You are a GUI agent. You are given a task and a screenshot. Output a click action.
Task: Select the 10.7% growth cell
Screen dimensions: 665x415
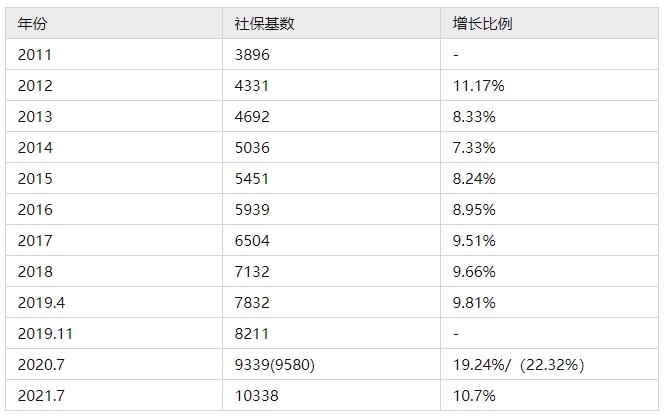(x=475, y=395)
